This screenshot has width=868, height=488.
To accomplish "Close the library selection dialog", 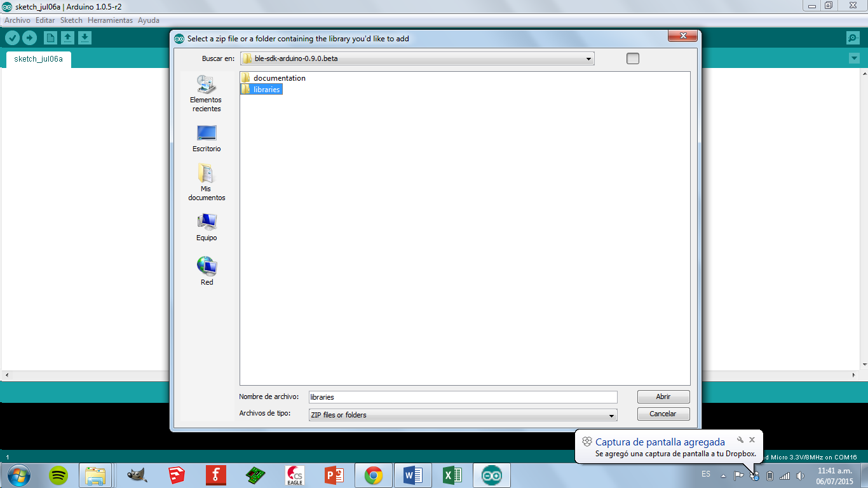I will pyautogui.click(x=683, y=36).
